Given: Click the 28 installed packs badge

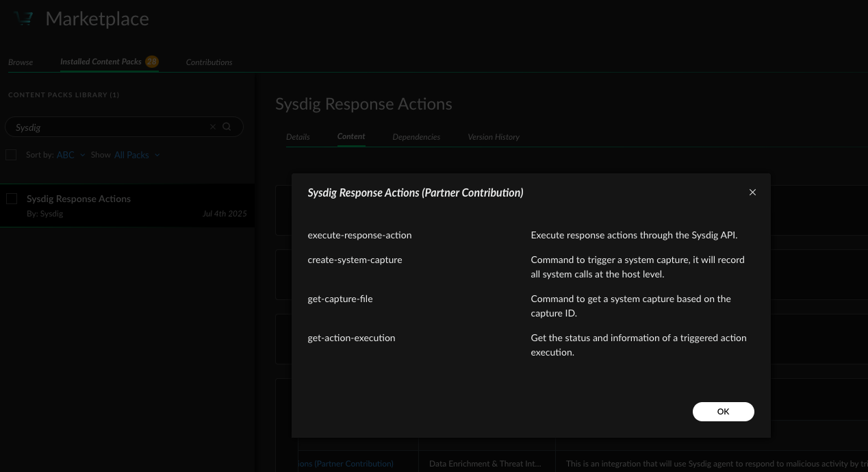Looking at the screenshot, I should [x=151, y=62].
